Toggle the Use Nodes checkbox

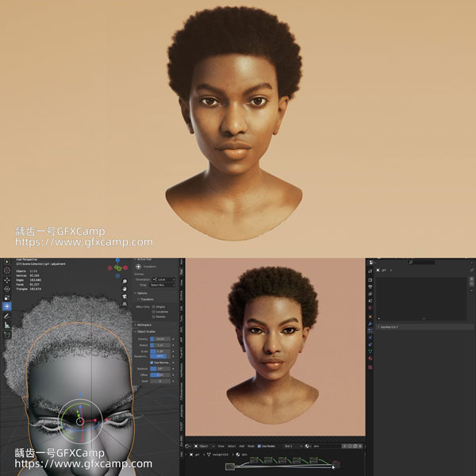pyautogui.click(x=260, y=446)
